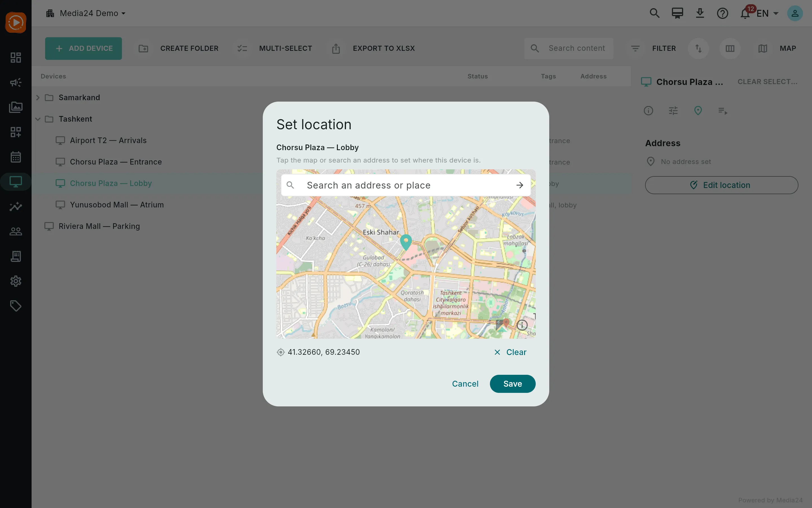Image resolution: width=812 pixels, height=508 pixels.
Task: Select Airport T2 — Arrivals device
Action: 108,141
